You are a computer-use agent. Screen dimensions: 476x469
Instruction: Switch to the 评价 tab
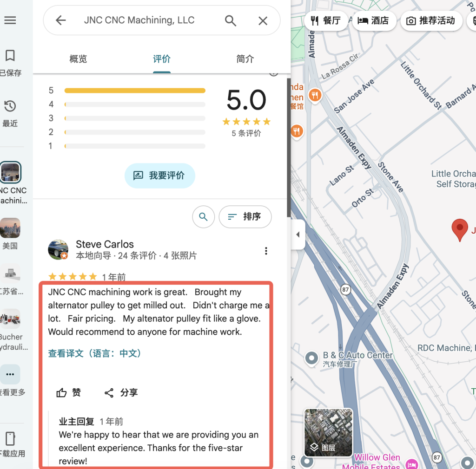(x=162, y=59)
